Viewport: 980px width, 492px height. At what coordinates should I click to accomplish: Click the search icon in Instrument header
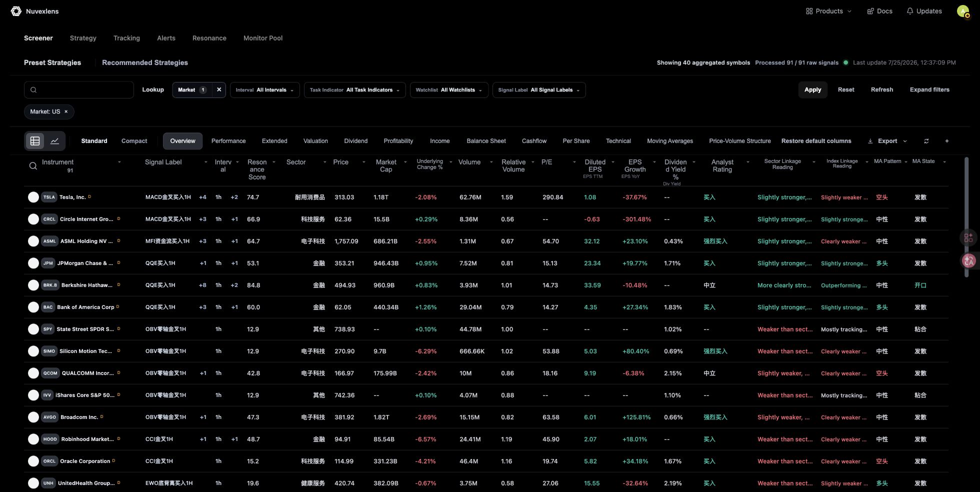(33, 166)
